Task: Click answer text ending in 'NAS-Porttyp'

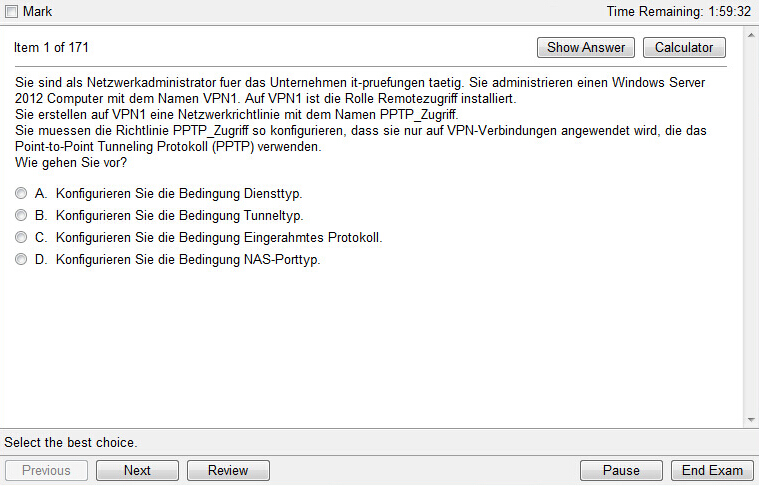Action: tap(188, 260)
